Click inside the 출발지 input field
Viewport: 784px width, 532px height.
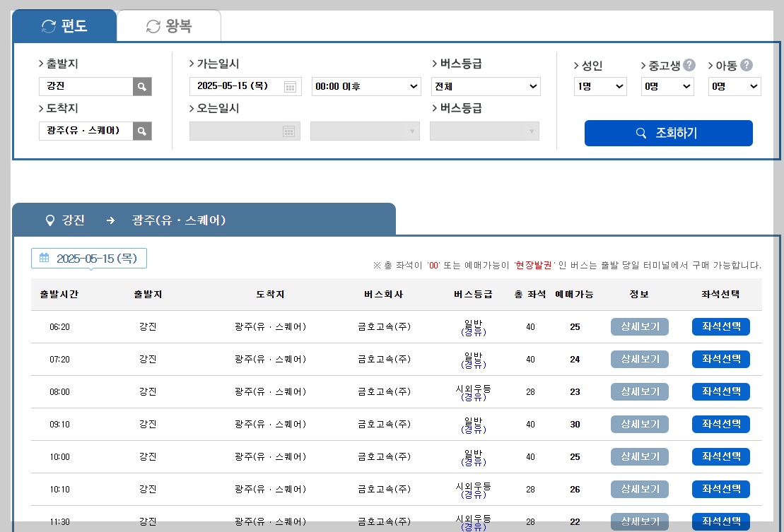(x=85, y=85)
